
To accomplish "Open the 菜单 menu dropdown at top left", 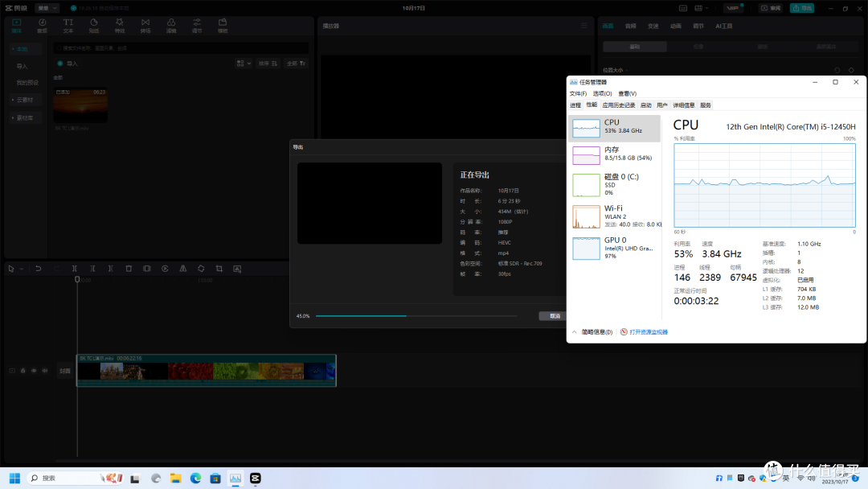I will pos(47,8).
